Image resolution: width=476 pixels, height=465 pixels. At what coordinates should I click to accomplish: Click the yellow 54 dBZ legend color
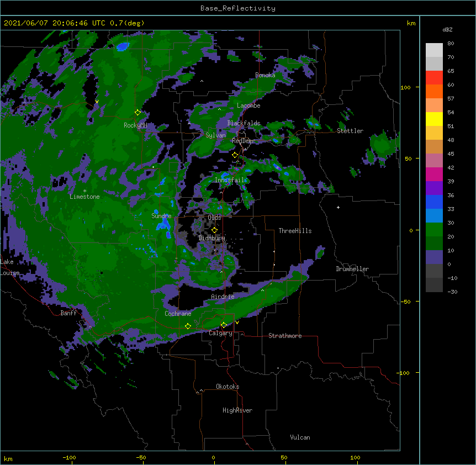[x=434, y=119]
